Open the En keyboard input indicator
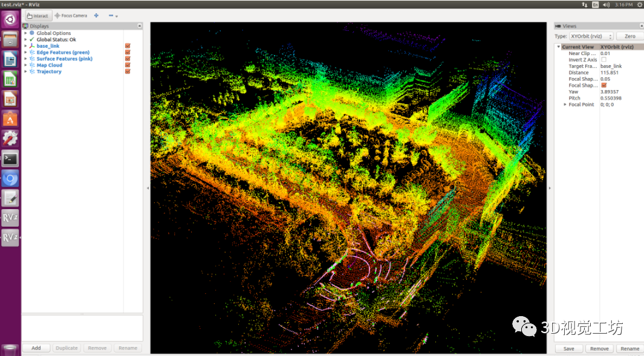 (595, 4)
